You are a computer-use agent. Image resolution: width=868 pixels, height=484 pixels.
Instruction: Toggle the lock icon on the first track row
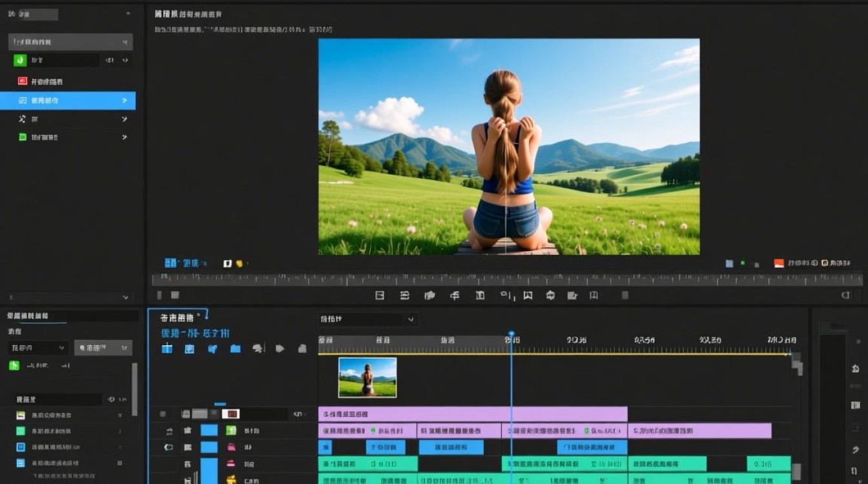point(187,430)
